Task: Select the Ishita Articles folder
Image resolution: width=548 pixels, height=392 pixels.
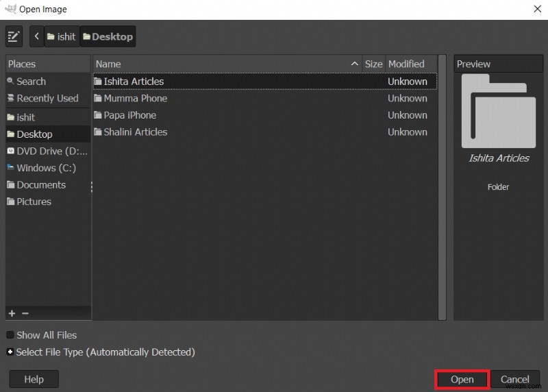Action: (x=265, y=82)
